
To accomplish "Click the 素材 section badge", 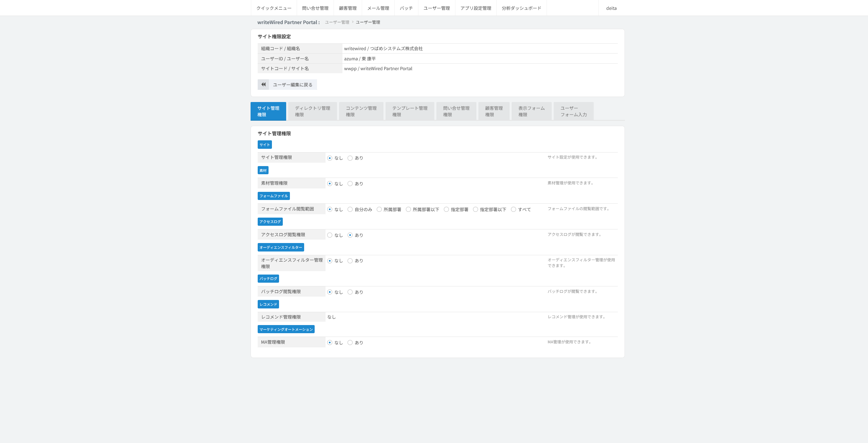I will tap(263, 170).
